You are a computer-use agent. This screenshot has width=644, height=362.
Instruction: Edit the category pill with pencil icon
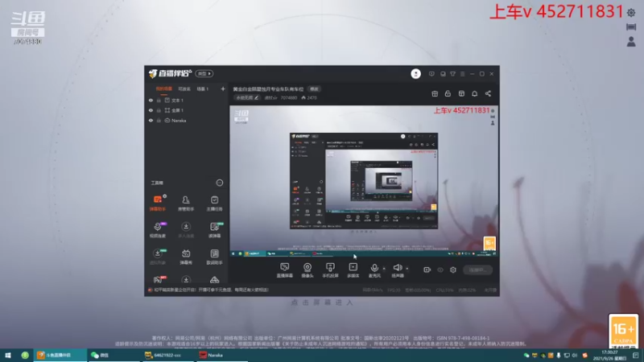[x=247, y=97]
